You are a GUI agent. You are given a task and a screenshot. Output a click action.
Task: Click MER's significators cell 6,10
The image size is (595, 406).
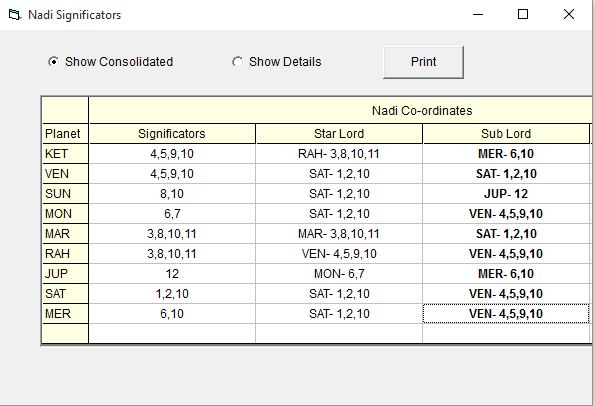[172, 314]
